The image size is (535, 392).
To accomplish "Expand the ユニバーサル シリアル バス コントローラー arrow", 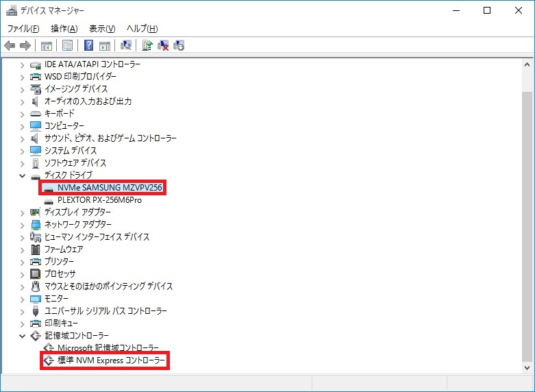I will click(22, 311).
